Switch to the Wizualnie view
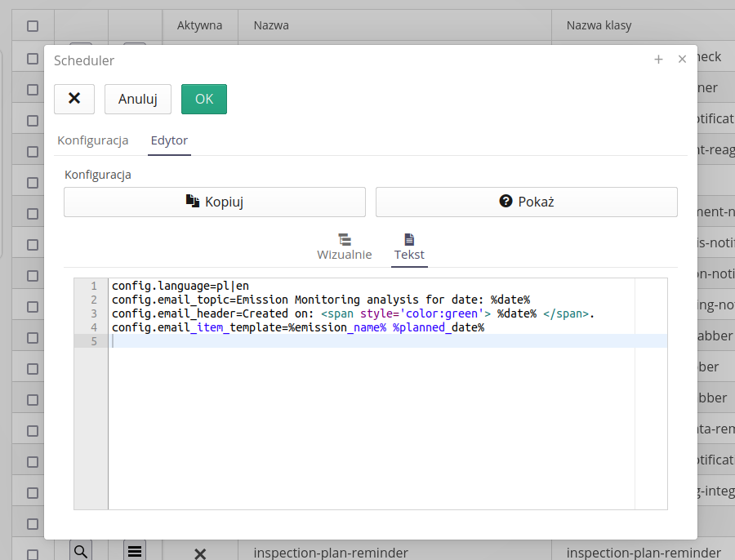The image size is (735, 560). (x=344, y=247)
